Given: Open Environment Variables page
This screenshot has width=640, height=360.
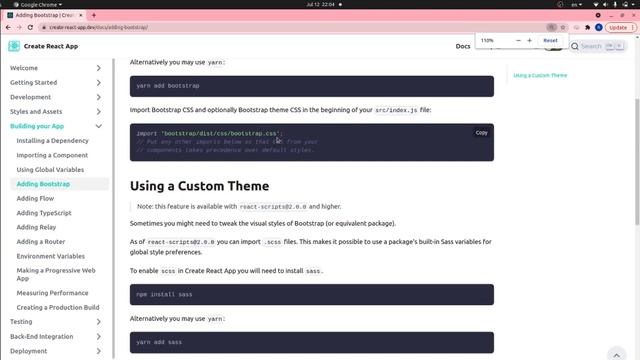Looking at the screenshot, I should (51, 256).
